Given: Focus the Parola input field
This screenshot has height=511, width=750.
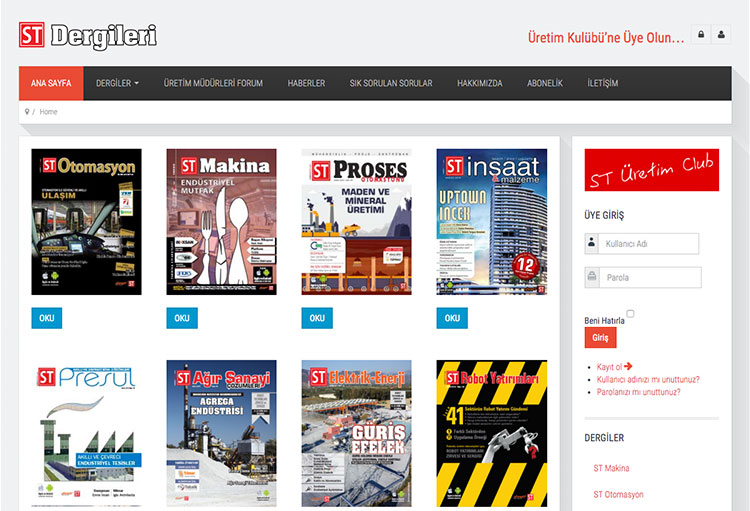Looking at the screenshot, I should point(650,278).
